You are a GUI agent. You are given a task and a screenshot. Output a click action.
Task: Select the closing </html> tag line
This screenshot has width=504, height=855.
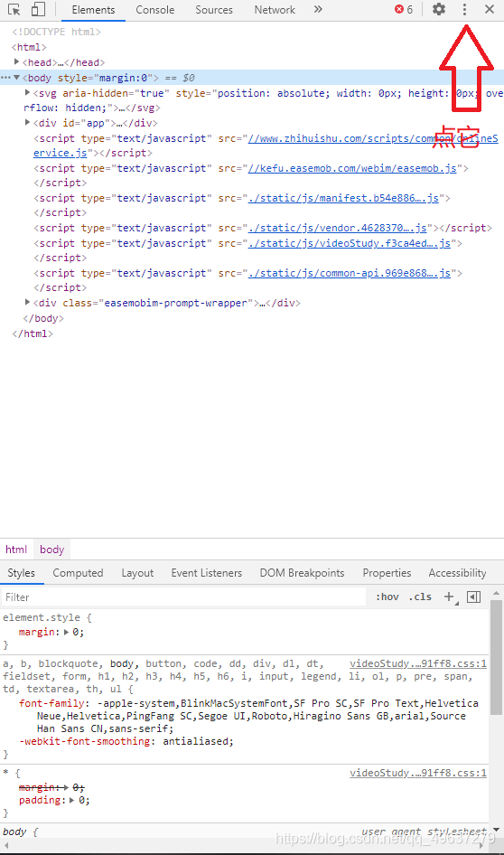pyautogui.click(x=33, y=334)
